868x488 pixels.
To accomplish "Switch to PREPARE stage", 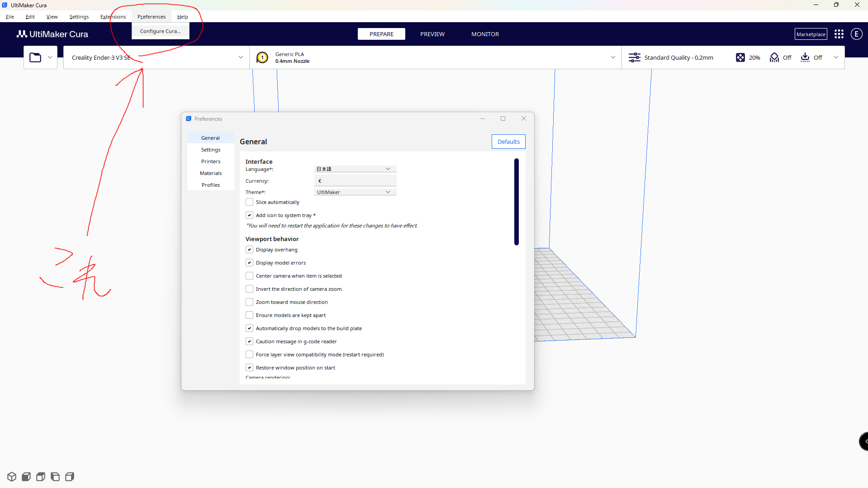I will (x=381, y=34).
